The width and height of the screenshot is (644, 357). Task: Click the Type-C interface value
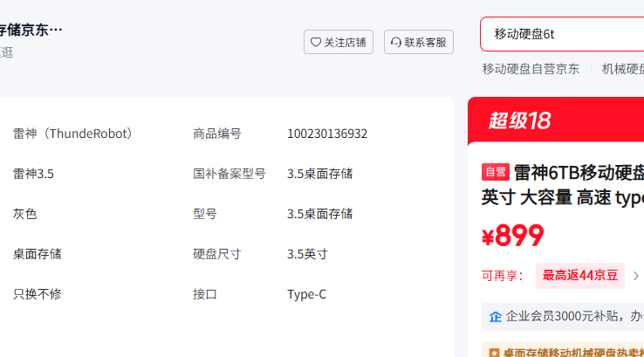(307, 294)
